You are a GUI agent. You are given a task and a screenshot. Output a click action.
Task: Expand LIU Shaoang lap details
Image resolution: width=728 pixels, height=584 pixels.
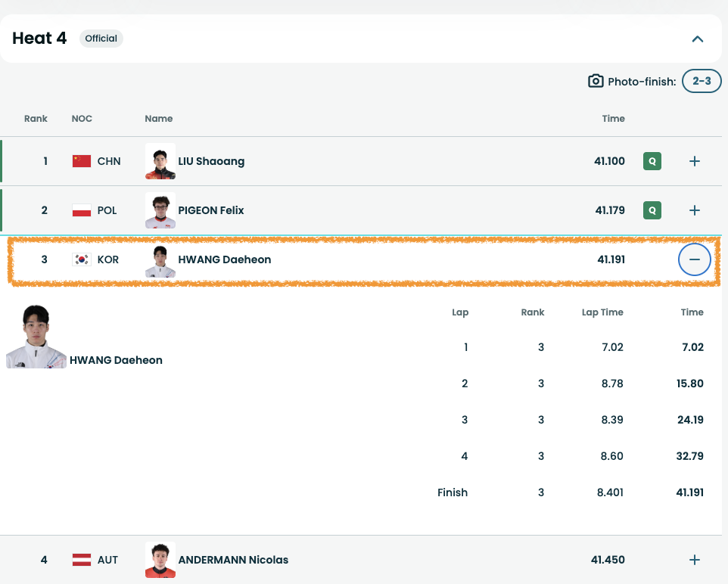694,161
